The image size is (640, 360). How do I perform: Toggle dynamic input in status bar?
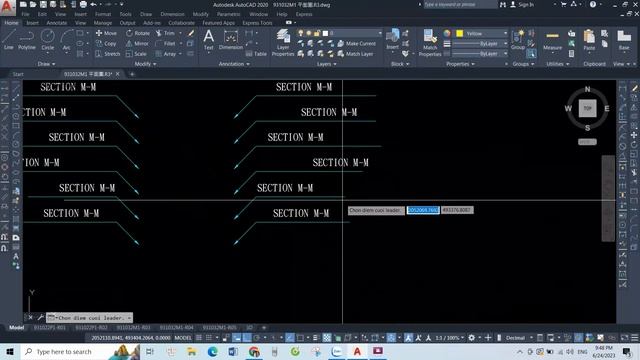tap(237, 338)
